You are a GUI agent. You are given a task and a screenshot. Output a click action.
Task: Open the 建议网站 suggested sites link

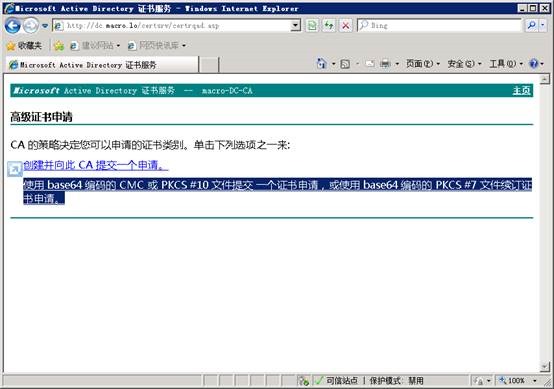pos(95,45)
